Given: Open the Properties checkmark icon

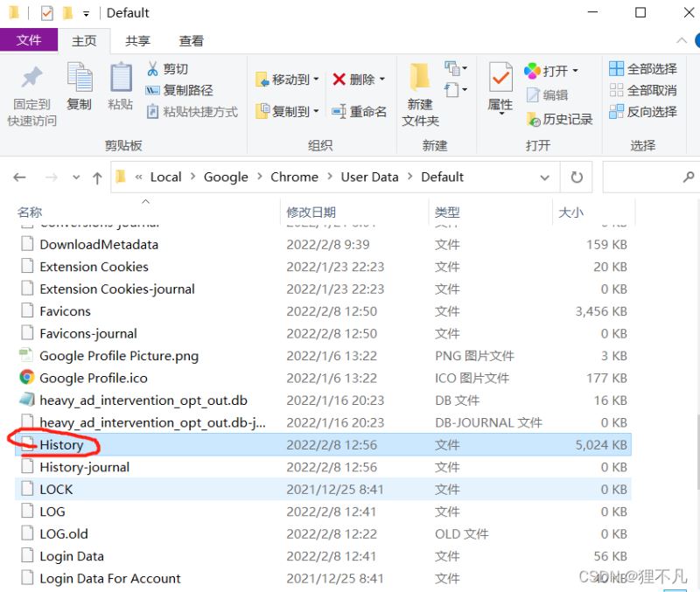Looking at the screenshot, I should pyautogui.click(x=500, y=78).
